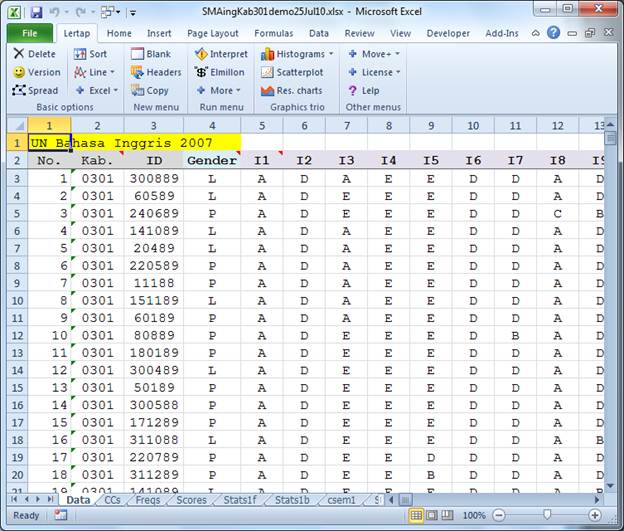624x531 pixels.
Task: Open Res. charts in Graphics trio
Action: tap(267, 90)
